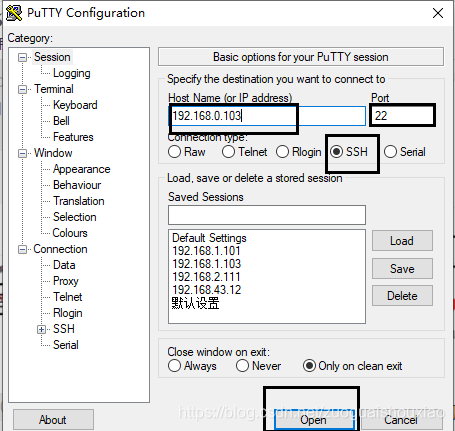Click the About button
The width and height of the screenshot is (455, 431).
[53, 420]
